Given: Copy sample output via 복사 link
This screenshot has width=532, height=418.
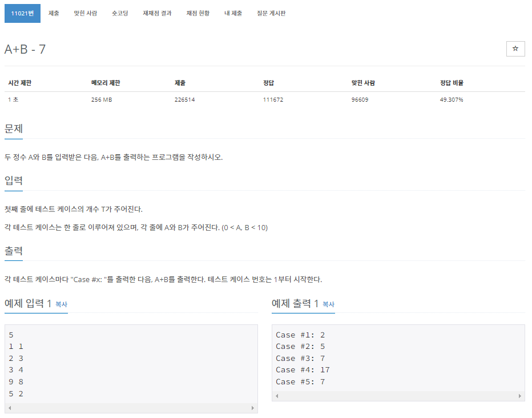Looking at the screenshot, I should click(328, 304).
